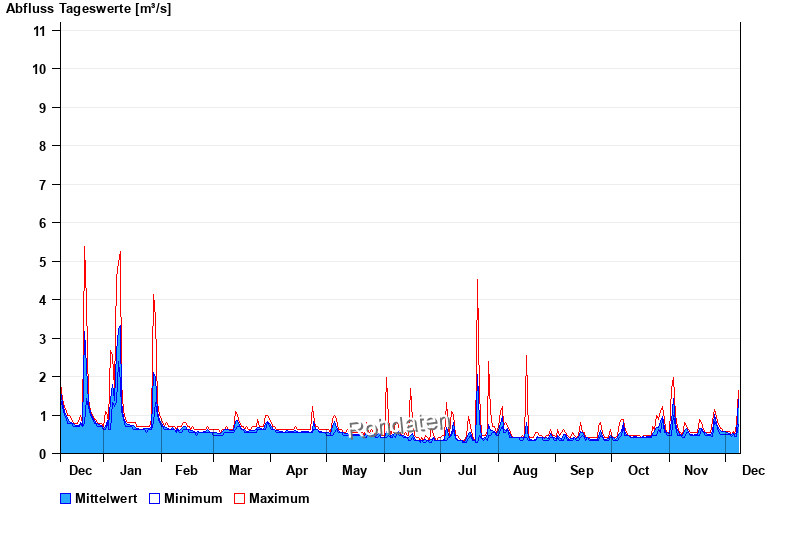Viewport: 800px width, 550px height.
Task: Click the red-outlined Maximum legend box
Action: pos(239,499)
